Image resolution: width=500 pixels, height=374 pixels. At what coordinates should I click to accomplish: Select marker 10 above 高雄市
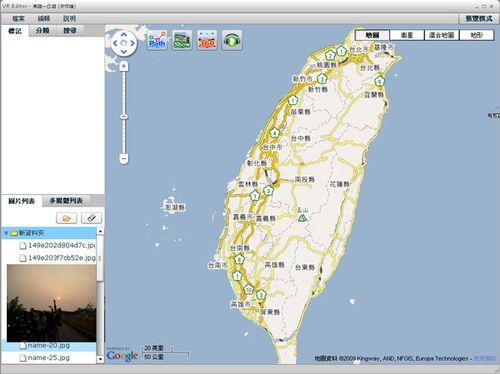[248, 289]
